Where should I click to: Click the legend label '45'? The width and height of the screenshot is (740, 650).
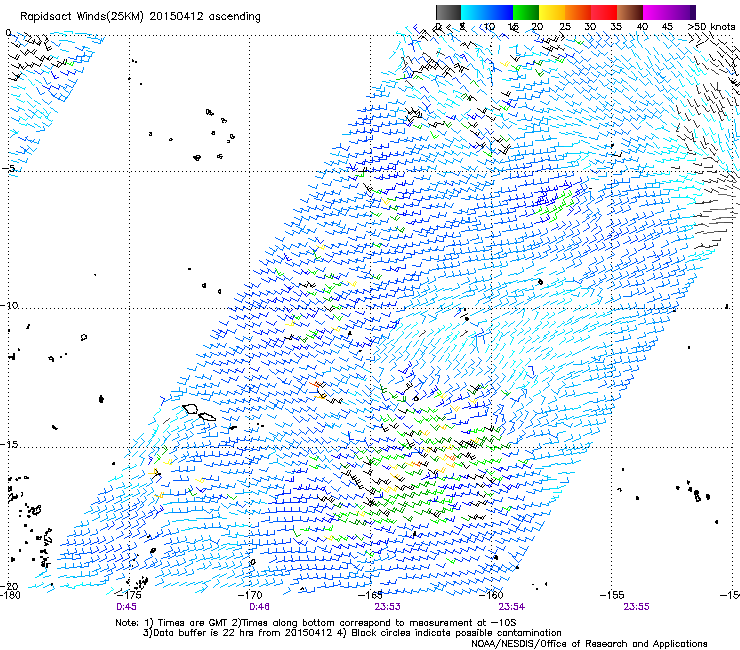667,27
